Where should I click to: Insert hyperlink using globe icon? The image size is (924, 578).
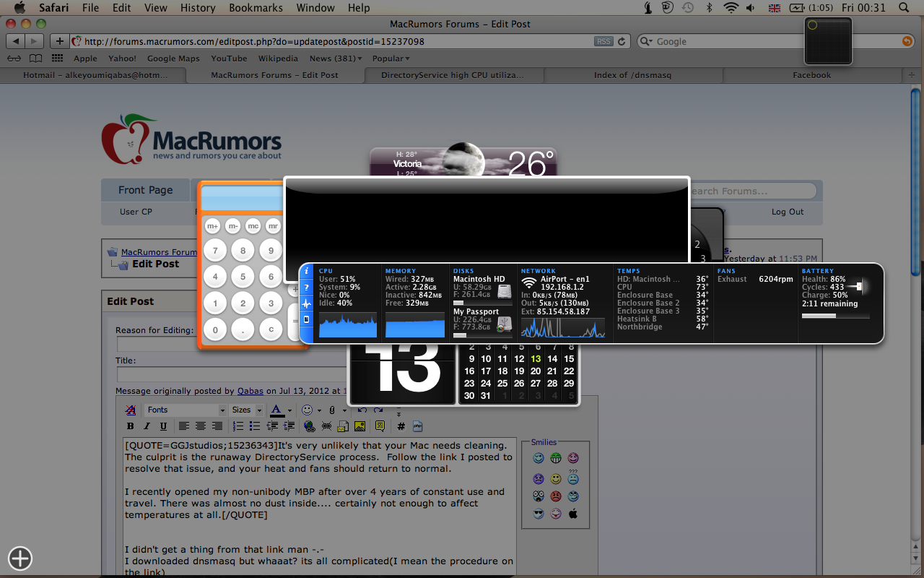[309, 426]
